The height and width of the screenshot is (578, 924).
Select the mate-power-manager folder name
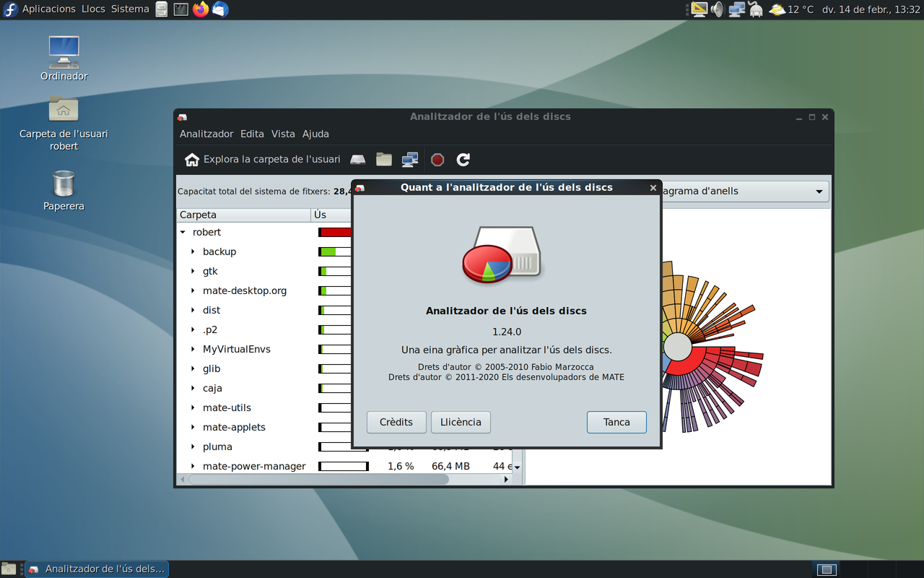click(254, 467)
